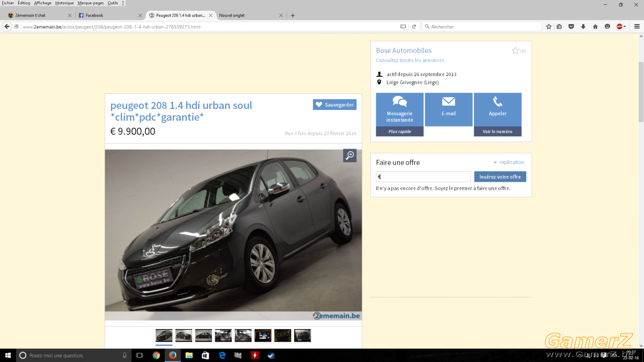Screen dimensions: 644x362
Task: Open a new tab with the plus button
Action: 292,16
